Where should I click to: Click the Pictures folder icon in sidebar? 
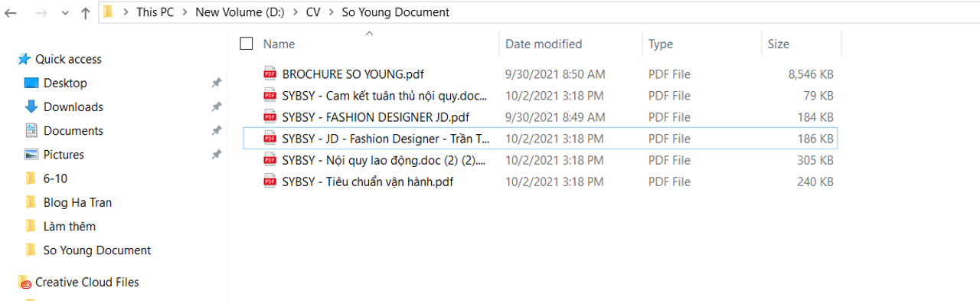[31, 154]
